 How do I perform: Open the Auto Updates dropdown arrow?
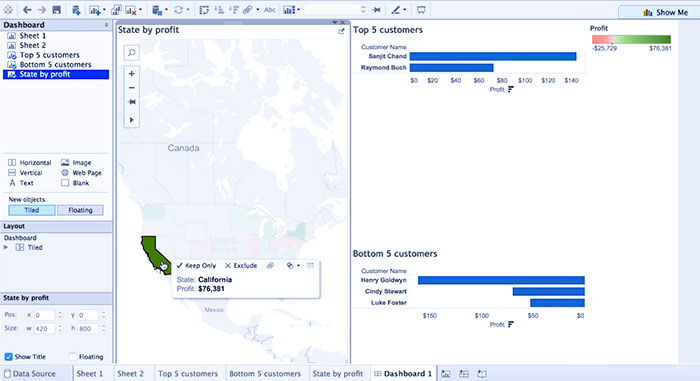click(166, 9)
